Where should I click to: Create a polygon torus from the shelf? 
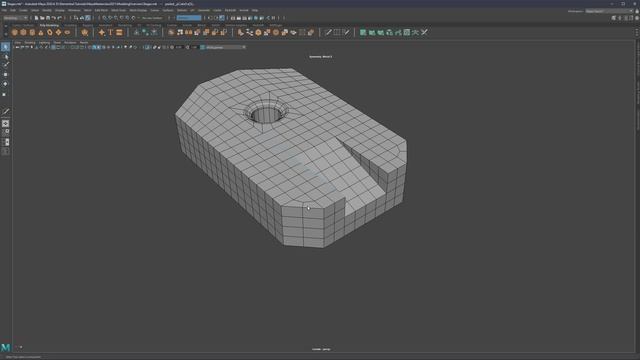point(50,32)
